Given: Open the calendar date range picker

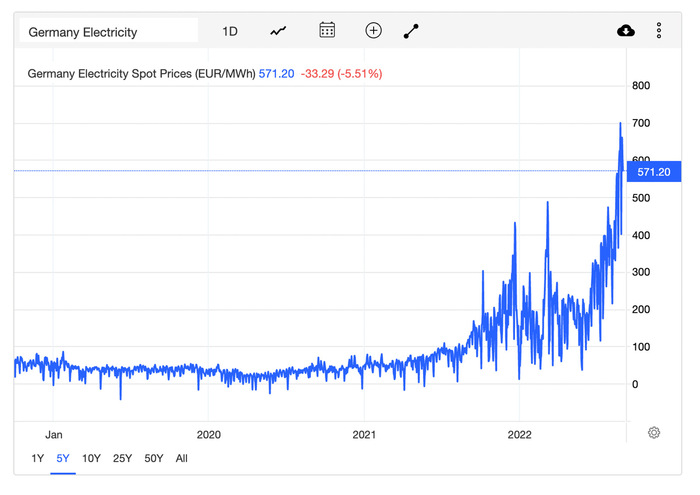Looking at the screenshot, I should pyautogui.click(x=327, y=30).
